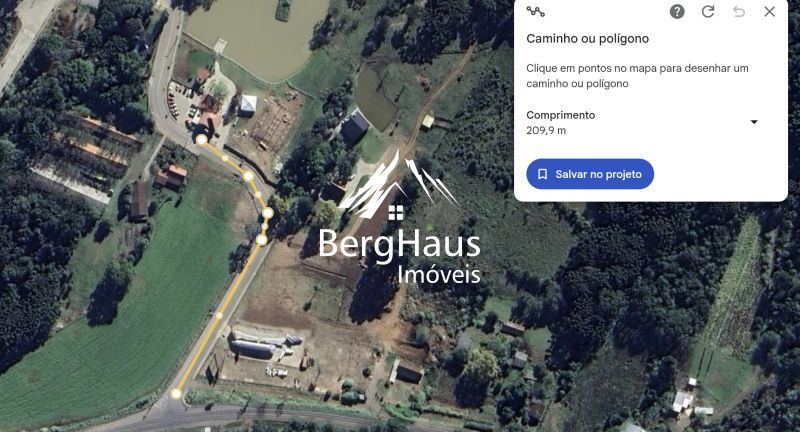Click the Salvar no projeto button
This screenshot has height=432, width=800.
click(590, 174)
